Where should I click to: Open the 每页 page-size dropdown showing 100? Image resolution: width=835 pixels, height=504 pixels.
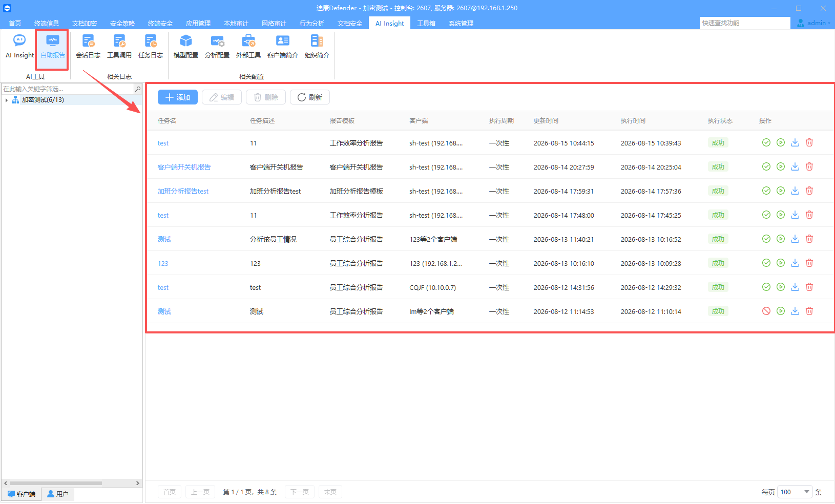[795, 492]
